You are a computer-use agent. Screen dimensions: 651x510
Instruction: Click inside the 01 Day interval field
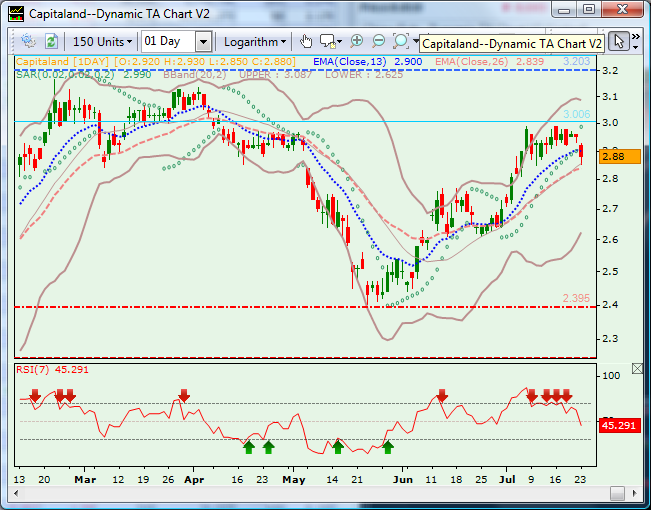169,42
